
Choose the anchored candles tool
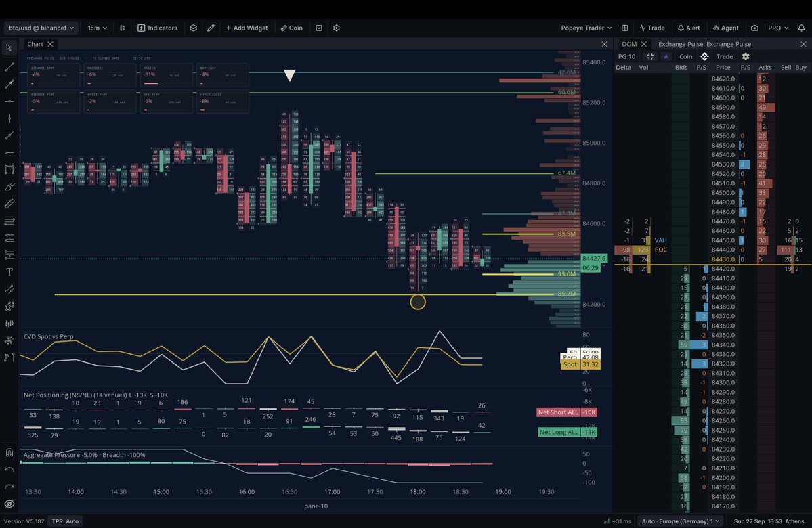(x=9, y=340)
